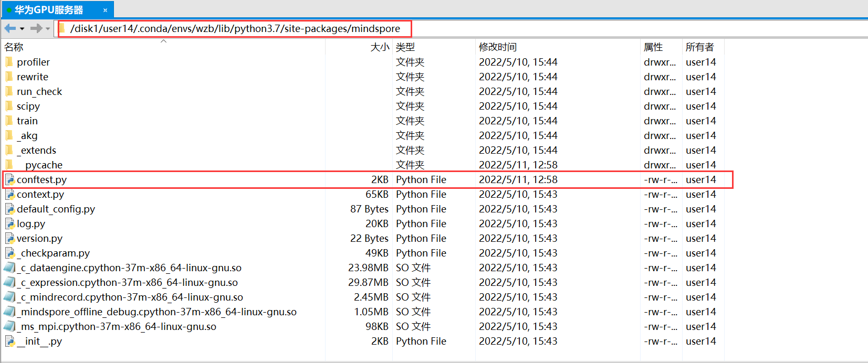The height and width of the screenshot is (363, 868).
Task: Click the _checkparam.py file icon
Action: tap(9, 253)
